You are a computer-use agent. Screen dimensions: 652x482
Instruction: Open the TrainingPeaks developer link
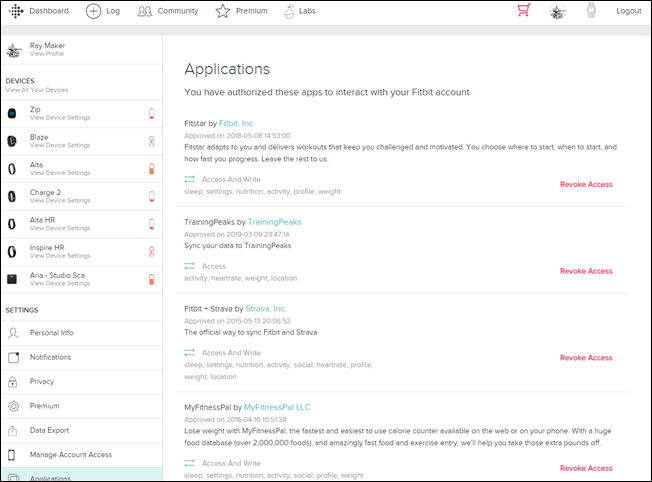coord(274,222)
